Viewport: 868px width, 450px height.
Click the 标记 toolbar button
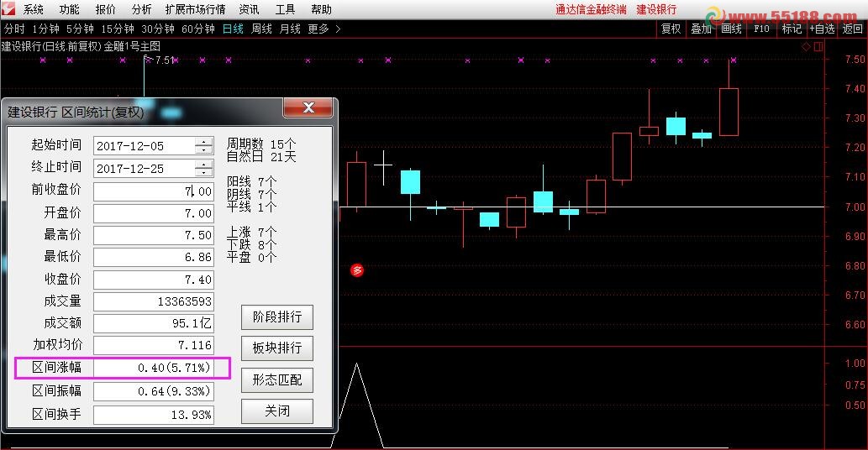click(791, 29)
